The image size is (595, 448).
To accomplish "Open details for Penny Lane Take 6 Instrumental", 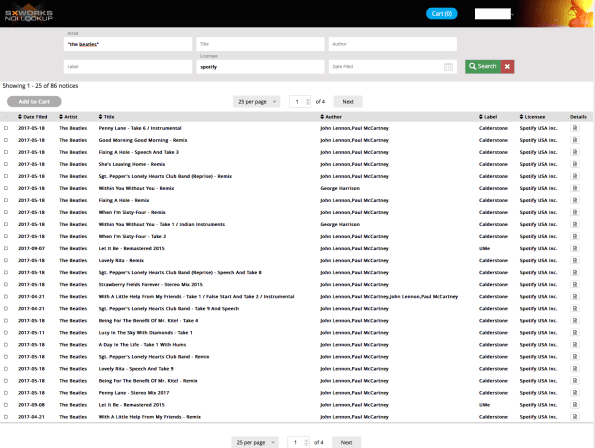I will 575,128.
